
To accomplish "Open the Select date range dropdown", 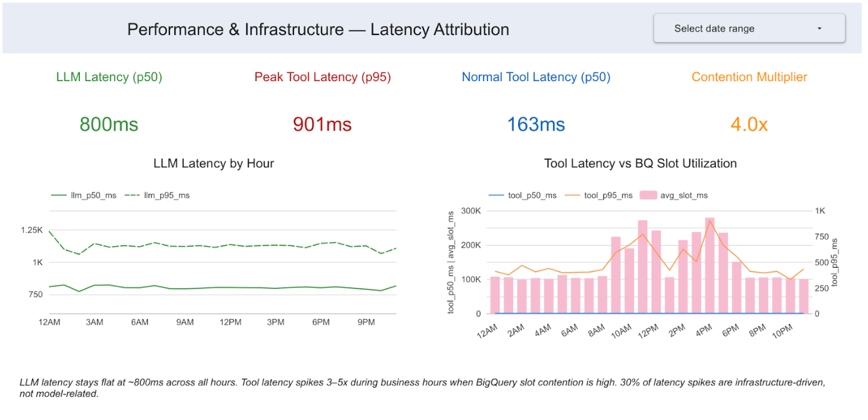I will click(748, 28).
